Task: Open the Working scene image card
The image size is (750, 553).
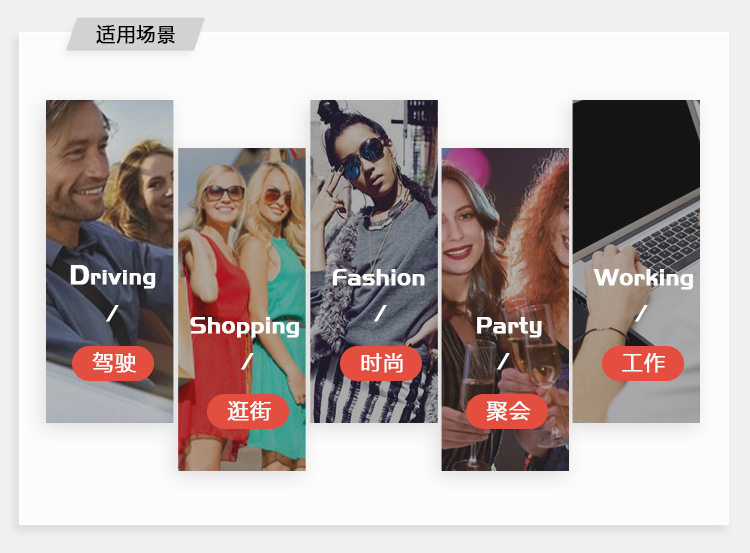Action: pyautogui.click(x=636, y=261)
